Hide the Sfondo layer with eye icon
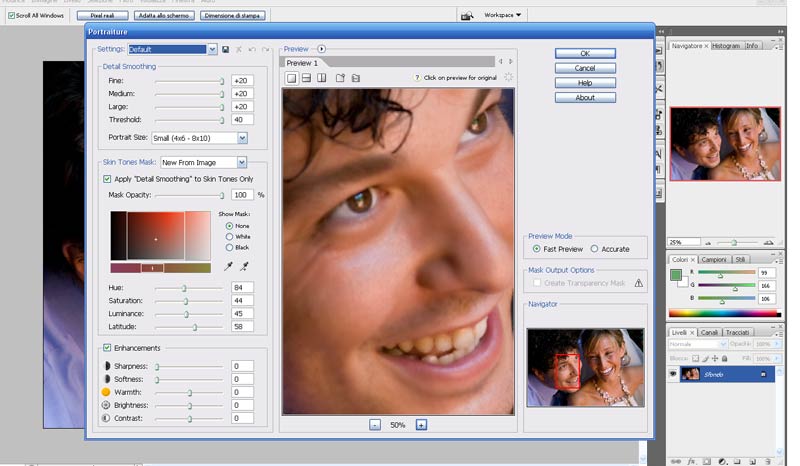This screenshot has height=466, width=800. [x=673, y=374]
